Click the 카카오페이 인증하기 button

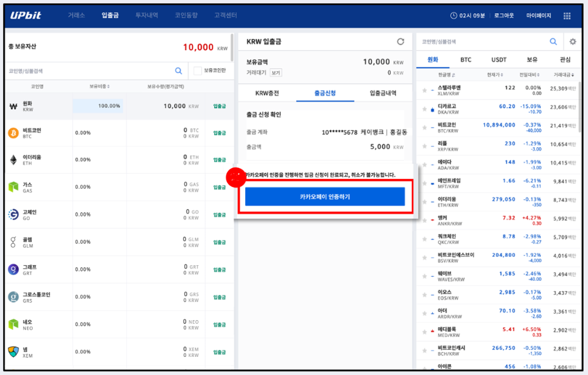click(325, 197)
